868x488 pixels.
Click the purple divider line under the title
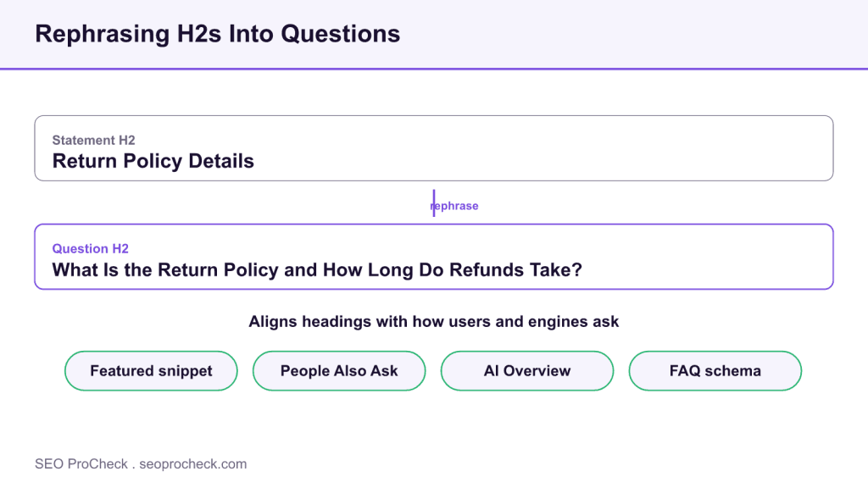[434, 69]
